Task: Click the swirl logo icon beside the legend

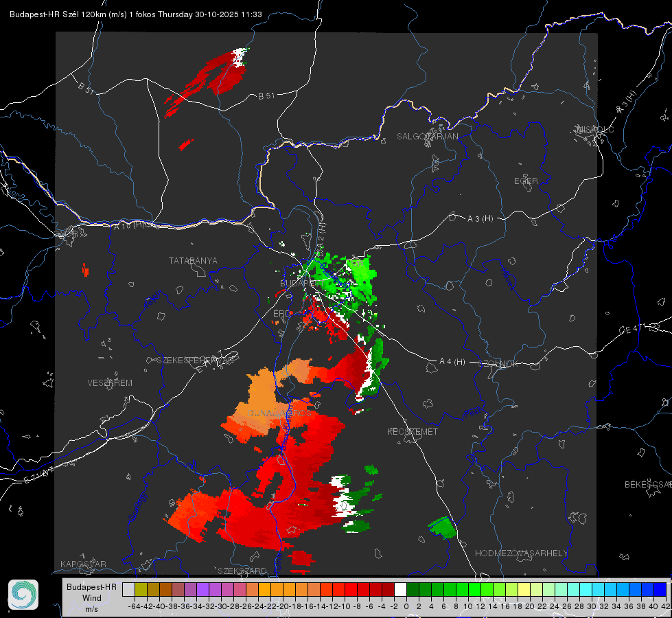Action: pos(23,595)
